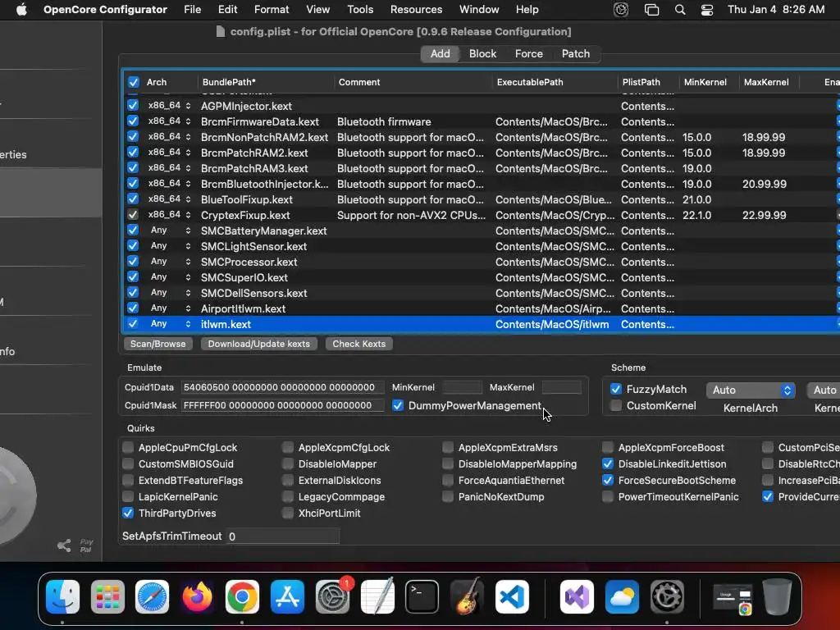Launch Firefox from the dock
The height and width of the screenshot is (630, 840).
197,596
